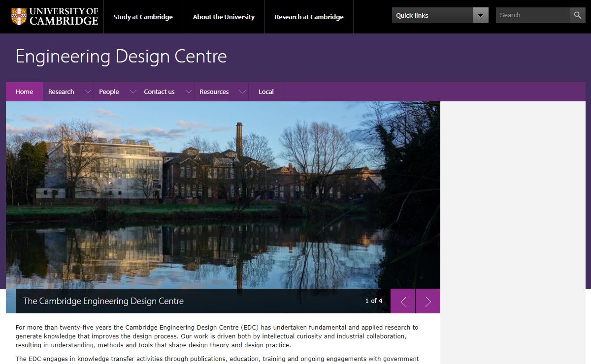Focus the Search input field

point(533,15)
